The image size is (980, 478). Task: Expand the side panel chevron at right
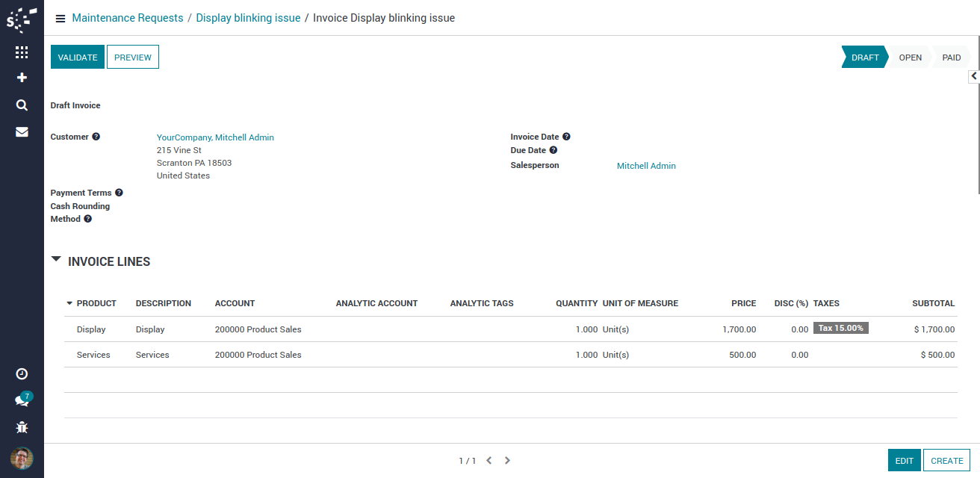point(974,76)
